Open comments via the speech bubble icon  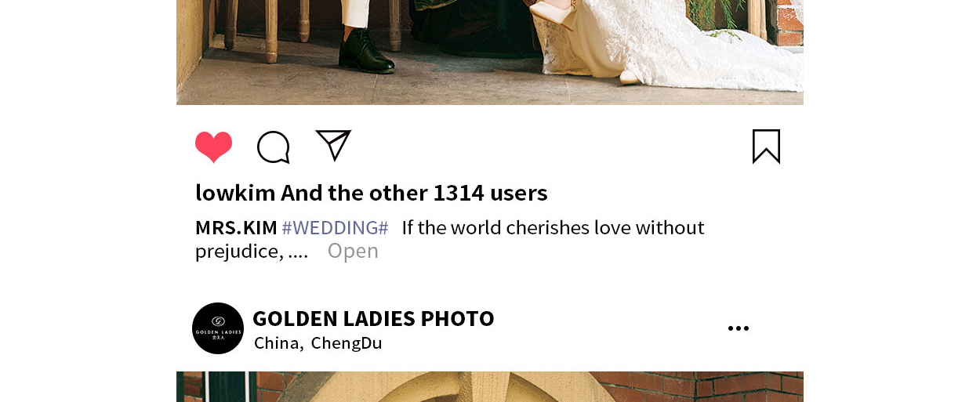tap(274, 147)
